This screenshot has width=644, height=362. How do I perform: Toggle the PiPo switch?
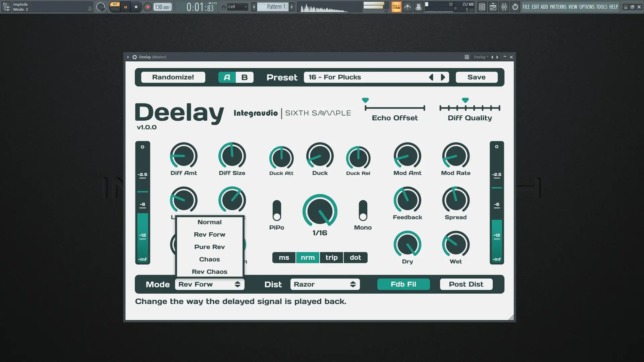(277, 211)
